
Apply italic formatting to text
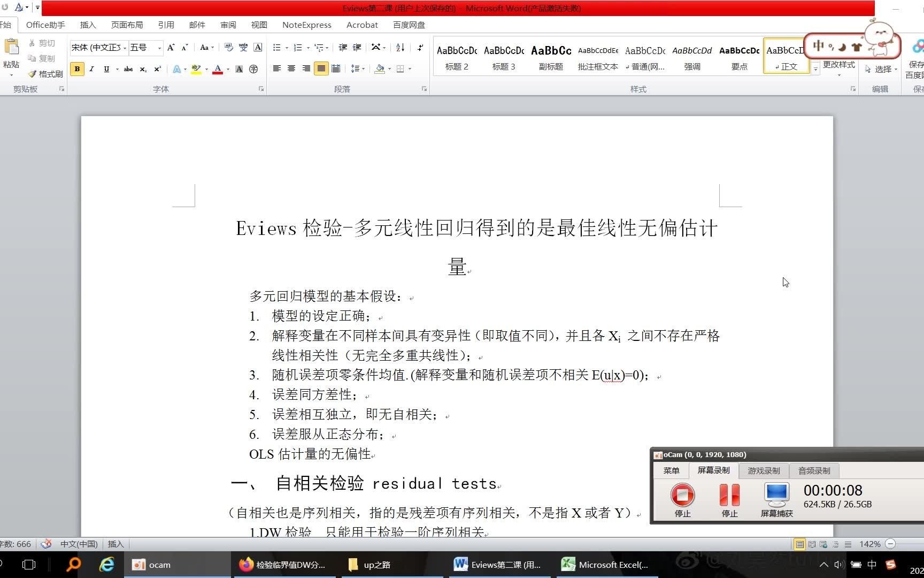click(91, 69)
